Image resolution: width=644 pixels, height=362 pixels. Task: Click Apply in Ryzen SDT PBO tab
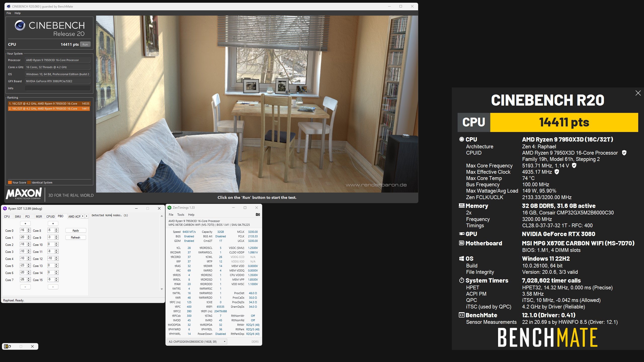(76, 230)
